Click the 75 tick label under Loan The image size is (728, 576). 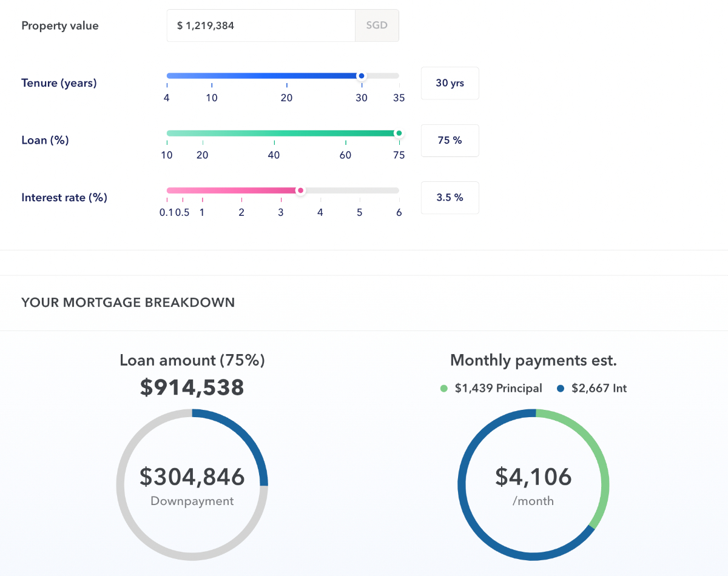399,155
